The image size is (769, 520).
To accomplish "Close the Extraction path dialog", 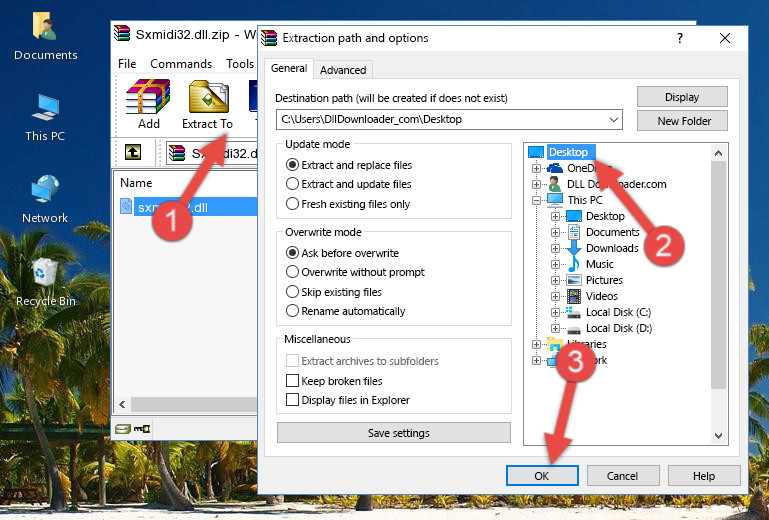I will tap(725, 38).
